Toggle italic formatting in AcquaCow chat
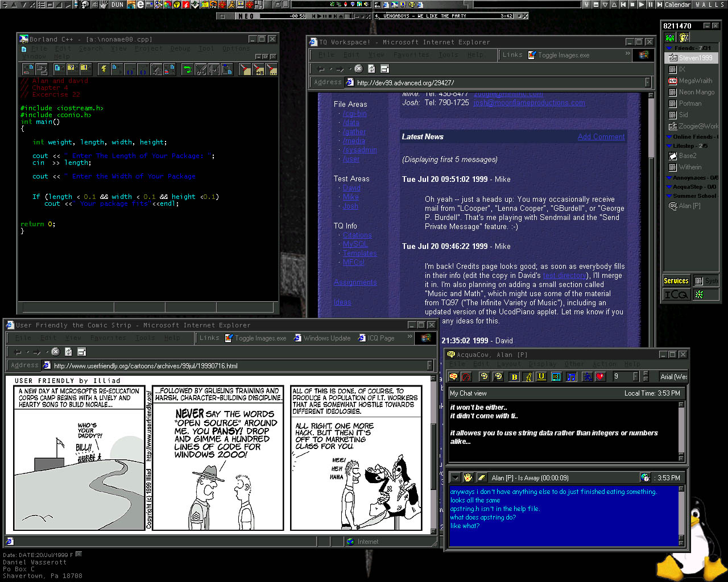The height and width of the screenshot is (582, 728). coord(528,376)
